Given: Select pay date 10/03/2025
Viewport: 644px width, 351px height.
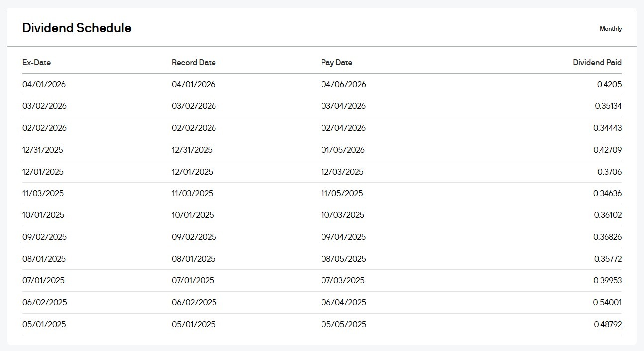Looking at the screenshot, I should coord(342,215).
